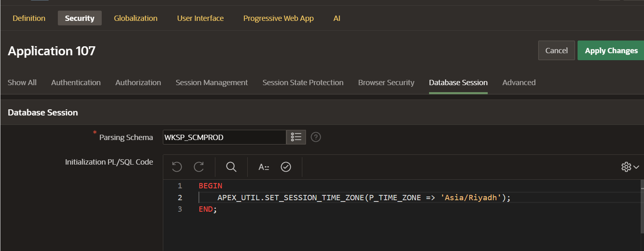Select the AI tab

337,18
